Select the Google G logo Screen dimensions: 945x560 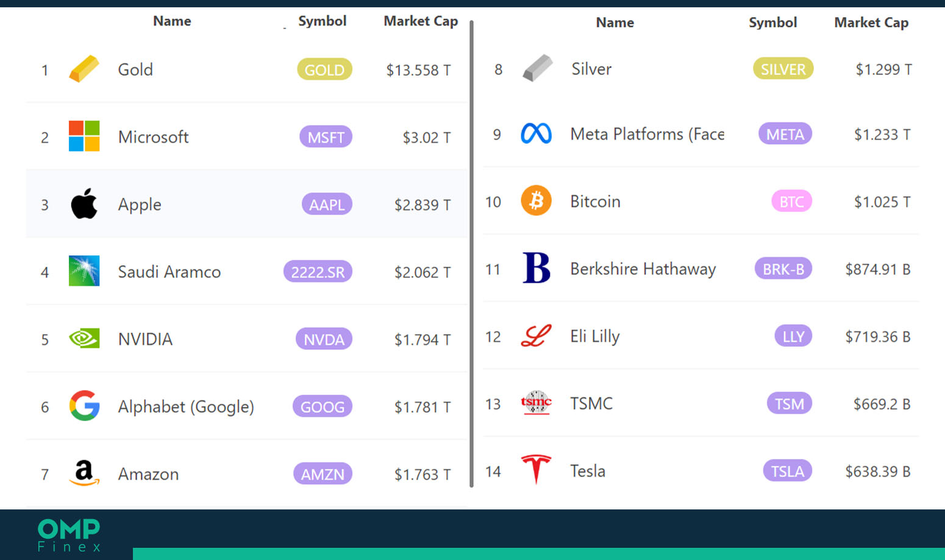[x=84, y=406]
